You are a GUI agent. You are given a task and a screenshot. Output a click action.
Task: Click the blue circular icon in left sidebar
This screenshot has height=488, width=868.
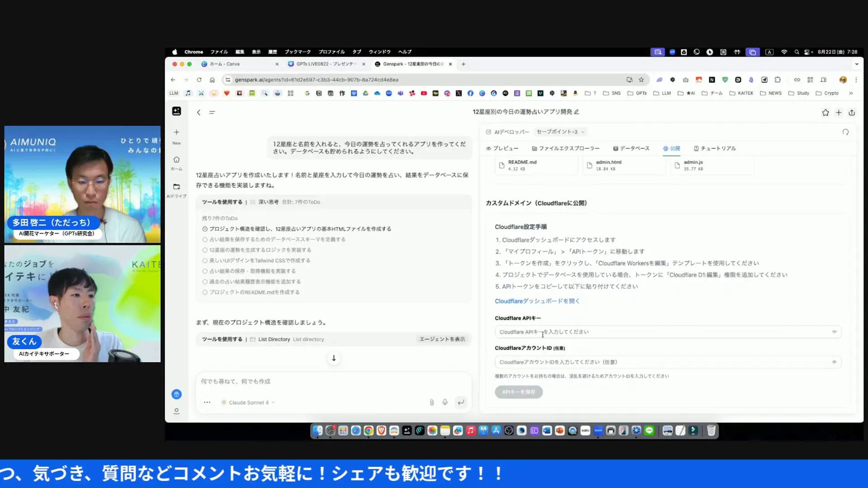pos(176,394)
